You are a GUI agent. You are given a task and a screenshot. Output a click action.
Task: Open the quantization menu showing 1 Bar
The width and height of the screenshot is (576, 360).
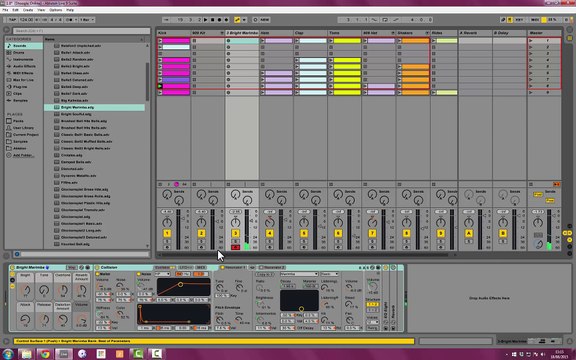pyautogui.click(x=87, y=20)
